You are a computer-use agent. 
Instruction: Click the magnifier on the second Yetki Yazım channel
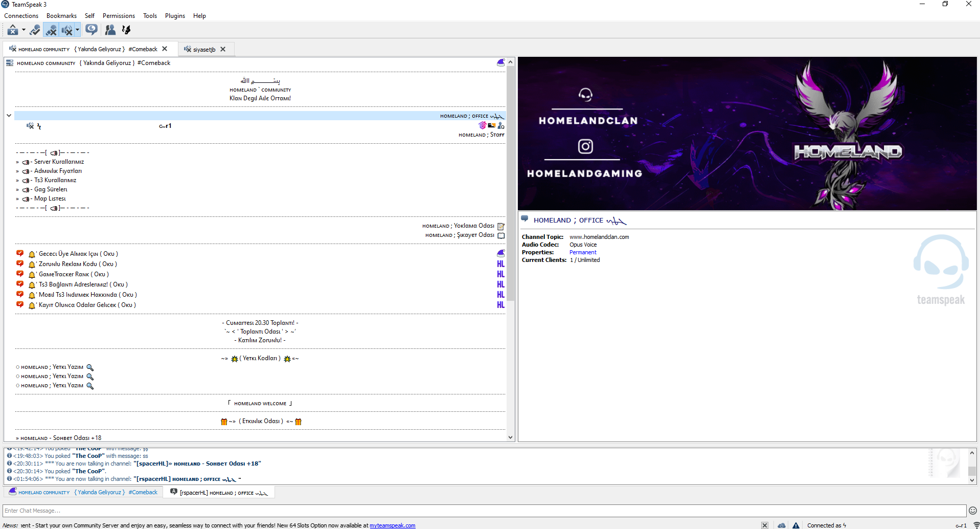90,377
